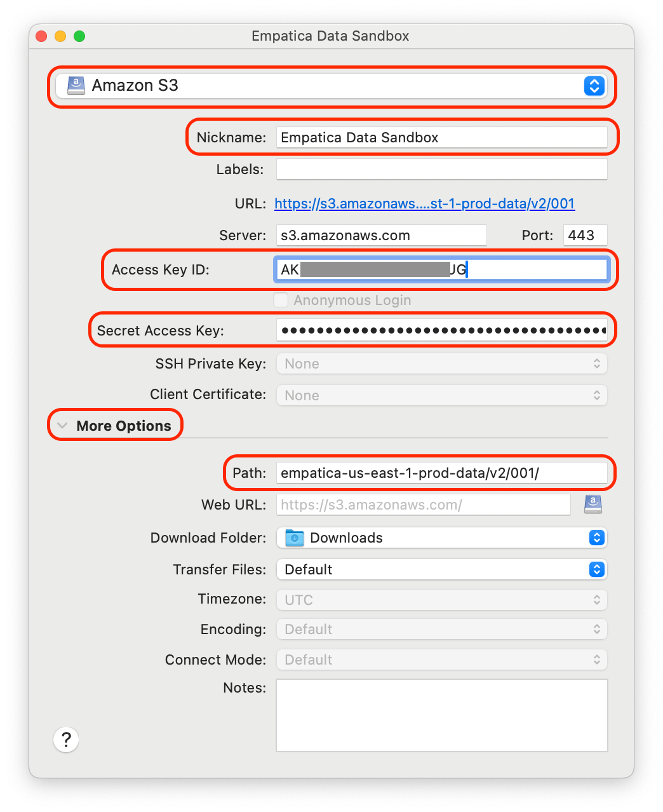
Task: Enable Anonymous Login
Action: point(280,300)
